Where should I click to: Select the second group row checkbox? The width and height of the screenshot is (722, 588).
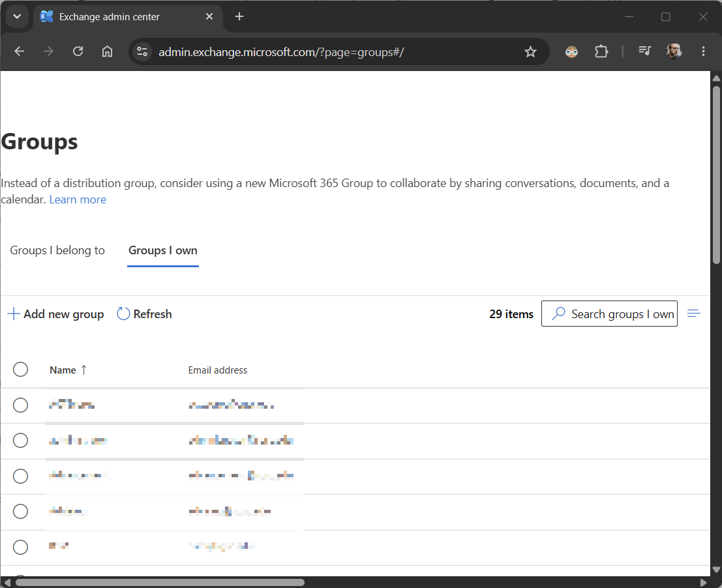tap(20, 440)
